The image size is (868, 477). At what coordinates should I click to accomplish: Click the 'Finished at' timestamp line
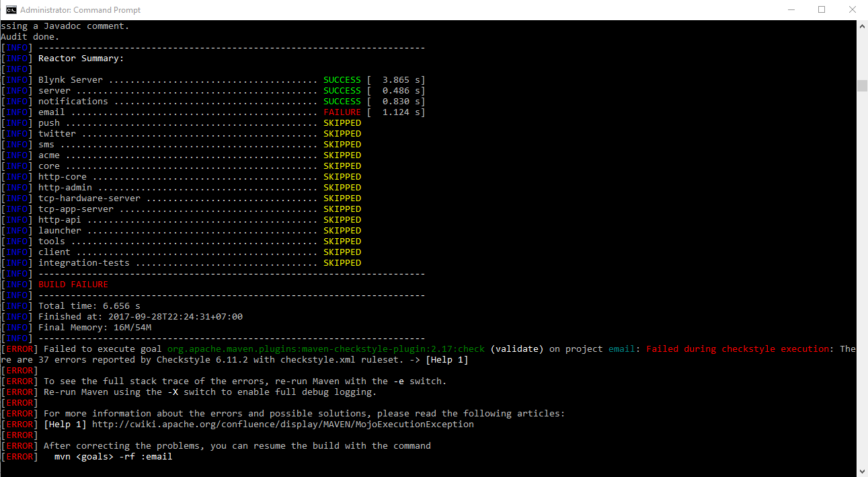tap(141, 317)
